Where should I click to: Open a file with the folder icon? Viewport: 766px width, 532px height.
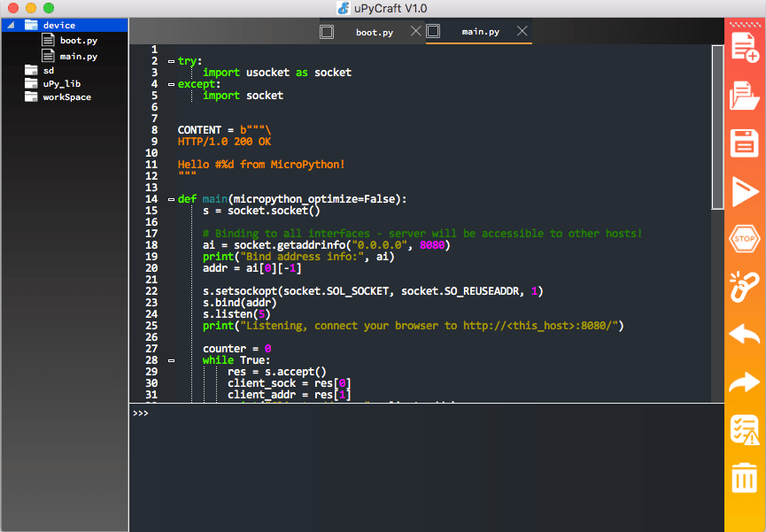tap(745, 96)
